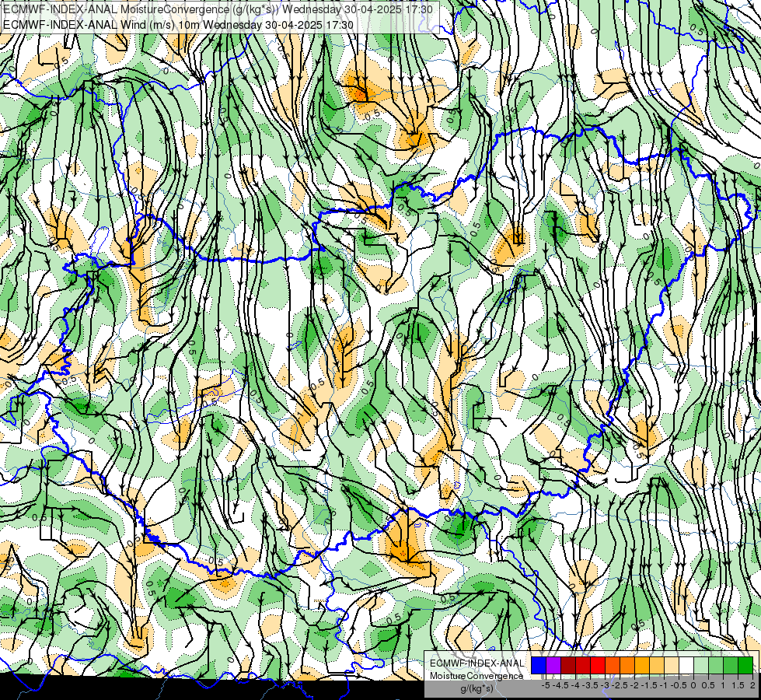The height and width of the screenshot is (700, 761).
Task: Pick legend swatch between -2.5 and -2
Action: (x=627, y=666)
